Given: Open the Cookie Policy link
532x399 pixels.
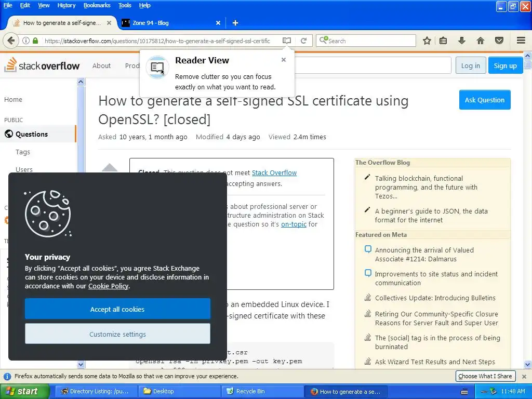Looking at the screenshot, I should tap(108, 286).
